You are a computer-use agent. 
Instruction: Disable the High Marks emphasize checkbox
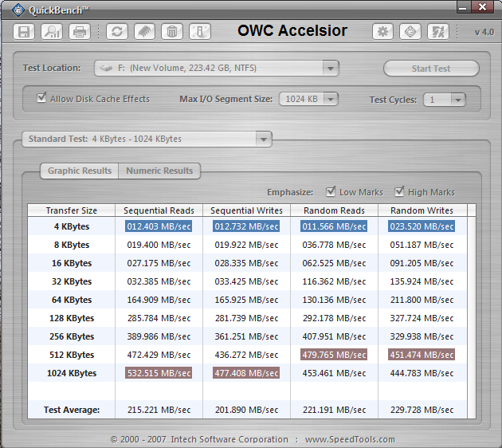(400, 192)
